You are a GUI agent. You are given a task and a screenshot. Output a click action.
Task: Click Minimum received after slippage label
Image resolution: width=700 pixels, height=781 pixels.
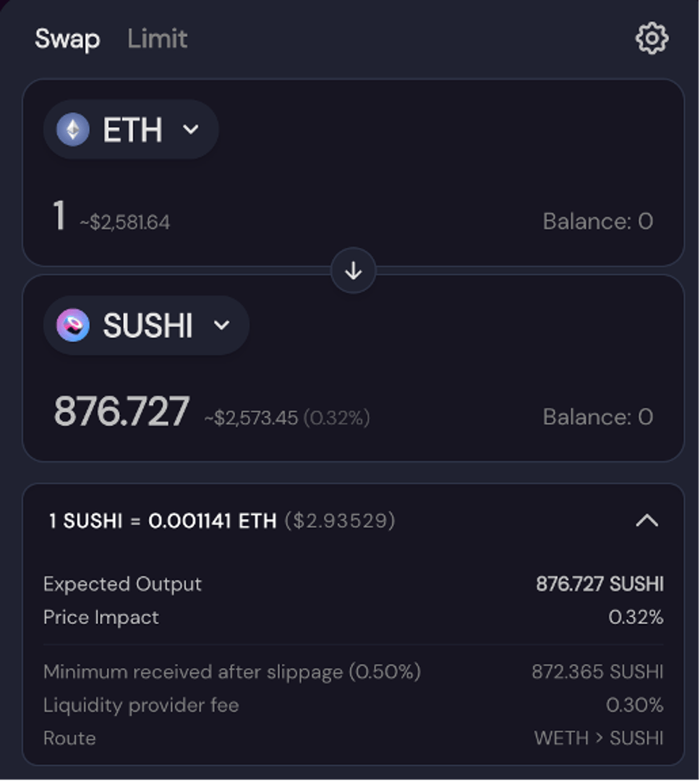(x=231, y=672)
